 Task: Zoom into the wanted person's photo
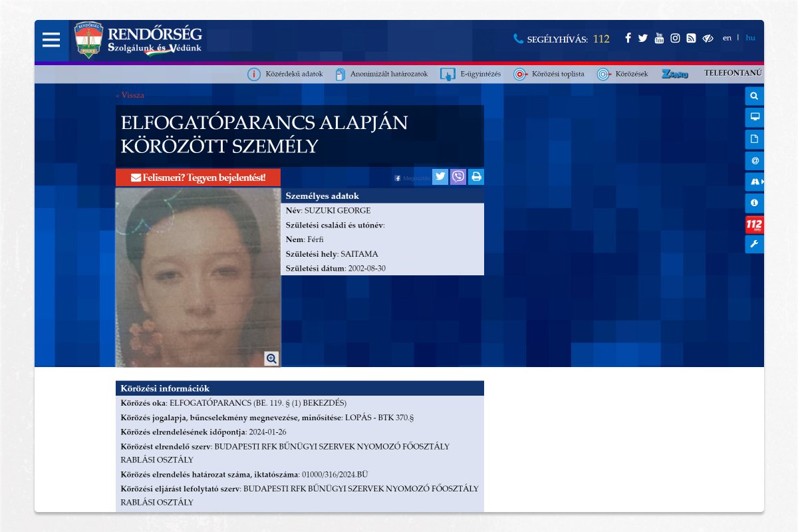click(271, 358)
